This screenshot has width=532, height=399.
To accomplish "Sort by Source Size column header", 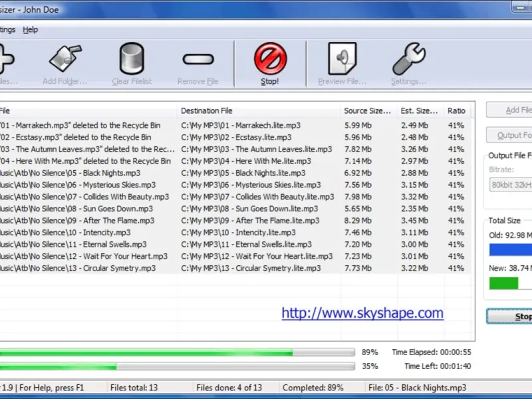I will (368, 110).
